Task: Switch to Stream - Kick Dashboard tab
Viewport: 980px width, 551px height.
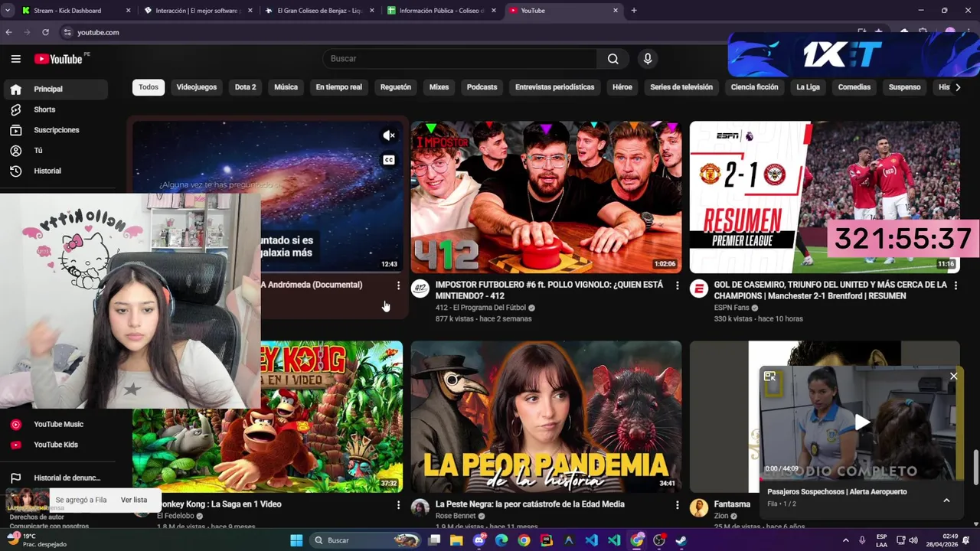Action: click(73, 11)
